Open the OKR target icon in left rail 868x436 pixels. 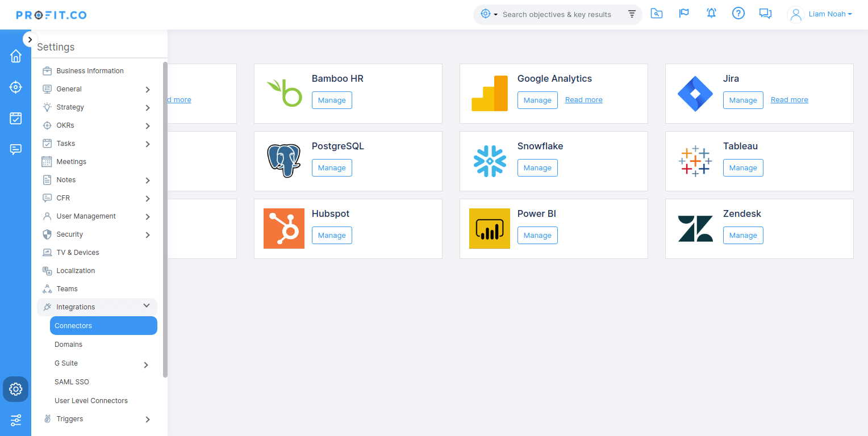16,87
